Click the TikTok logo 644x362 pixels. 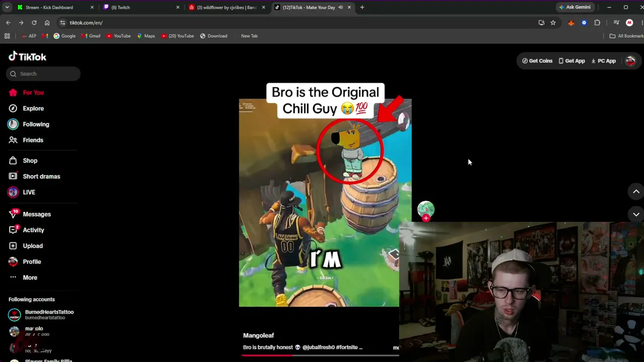click(x=27, y=57)
